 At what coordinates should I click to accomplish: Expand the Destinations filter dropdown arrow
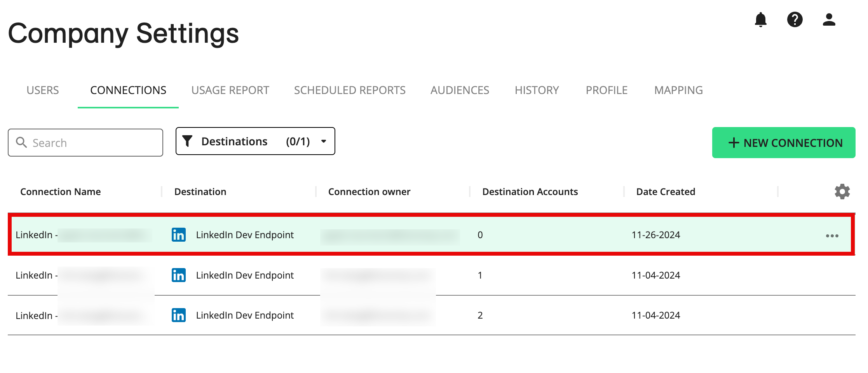point(324,141)
